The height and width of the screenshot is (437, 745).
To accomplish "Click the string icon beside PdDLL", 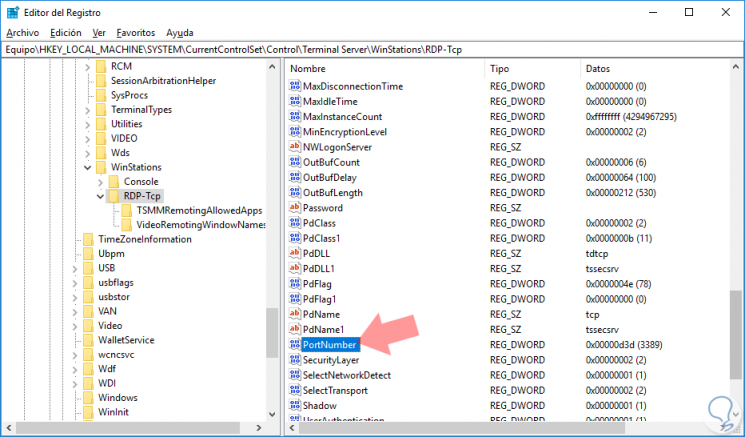I will pos(295,253).
